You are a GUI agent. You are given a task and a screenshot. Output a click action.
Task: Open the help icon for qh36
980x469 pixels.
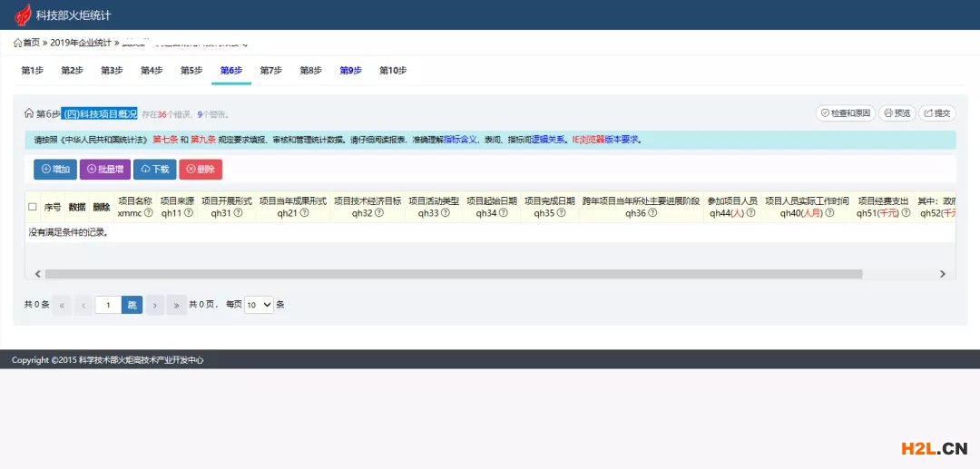(x=652, y=213)
